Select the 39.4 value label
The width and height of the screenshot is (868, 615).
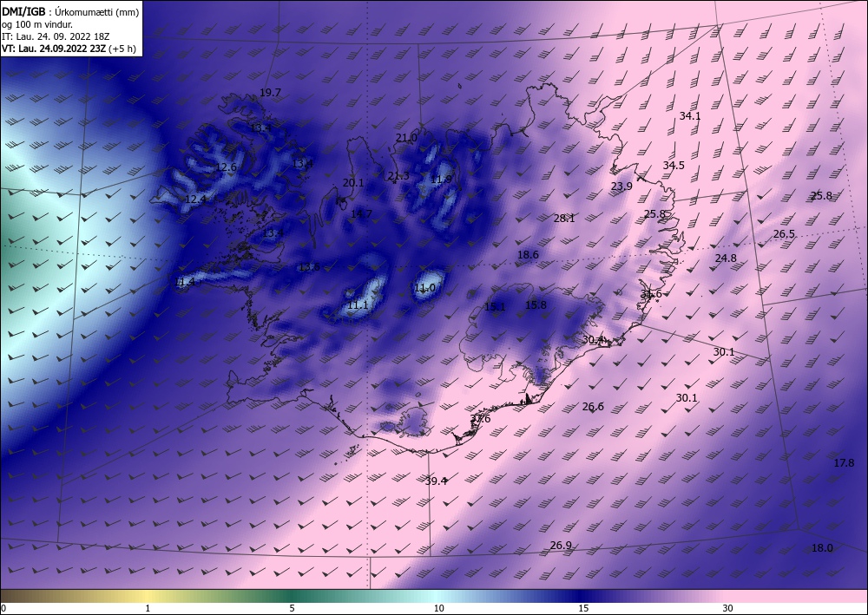[437, 481]
